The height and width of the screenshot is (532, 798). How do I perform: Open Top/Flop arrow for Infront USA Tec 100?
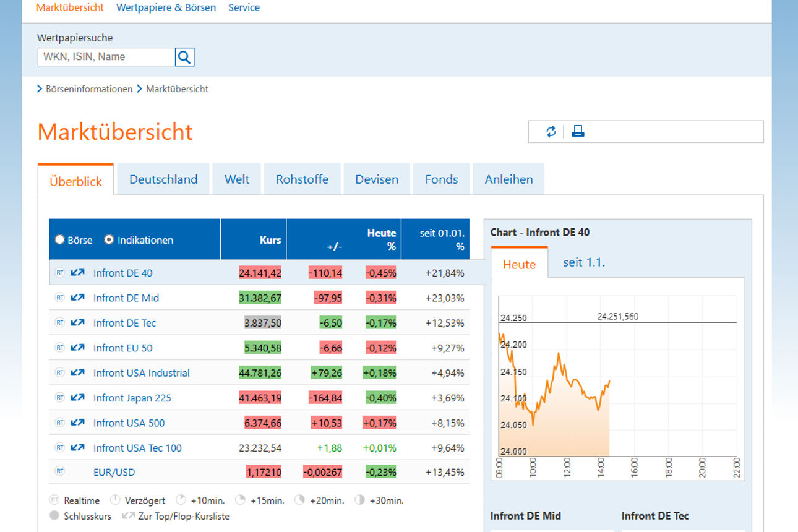(x=77, y=447)
